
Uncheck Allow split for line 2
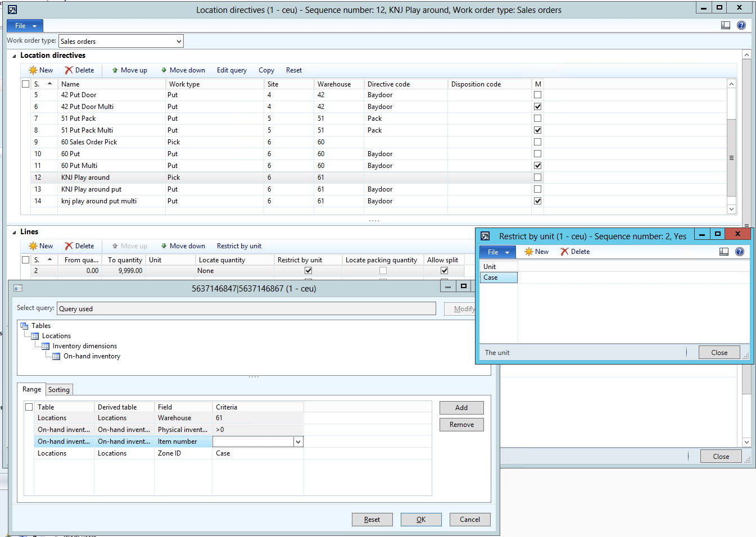point(444,271)
